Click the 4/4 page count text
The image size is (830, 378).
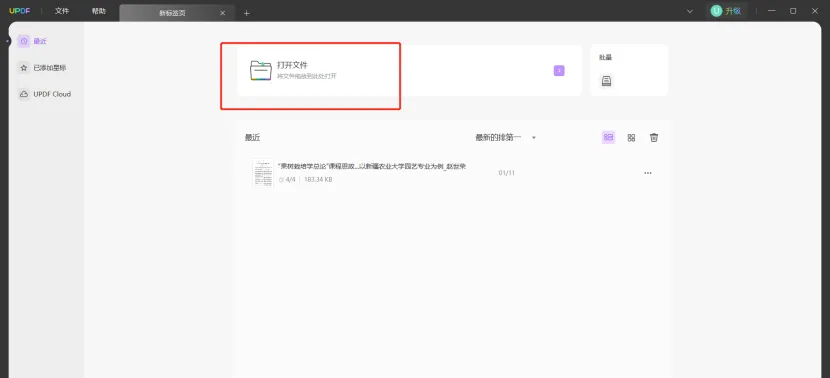291,180
